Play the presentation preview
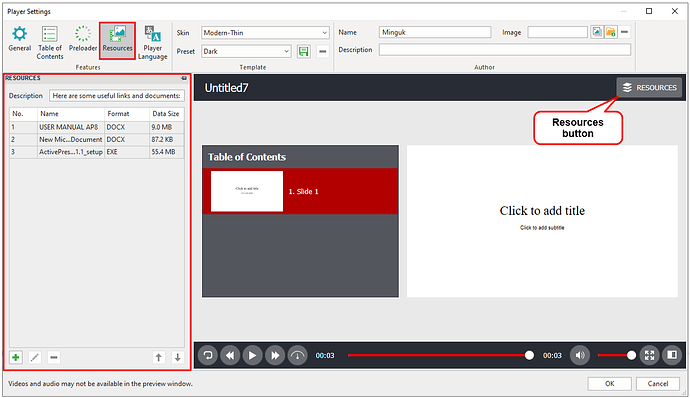The image size is (690, 398). click(253, 355)
